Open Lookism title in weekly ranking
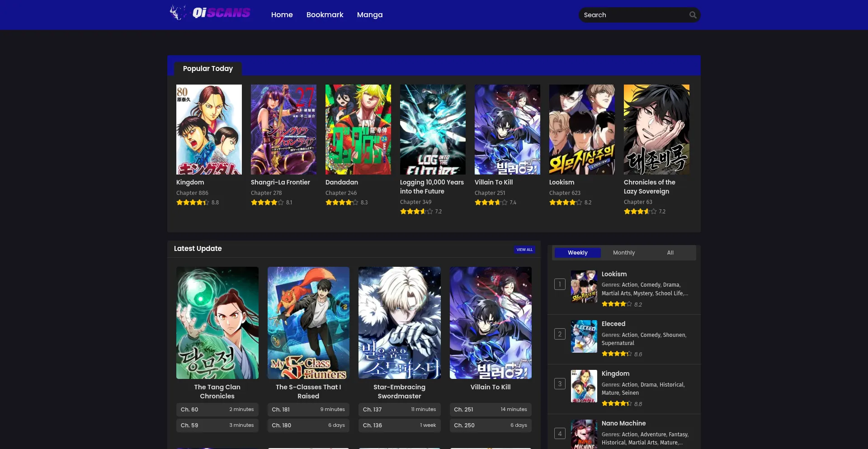 point(614,274)
